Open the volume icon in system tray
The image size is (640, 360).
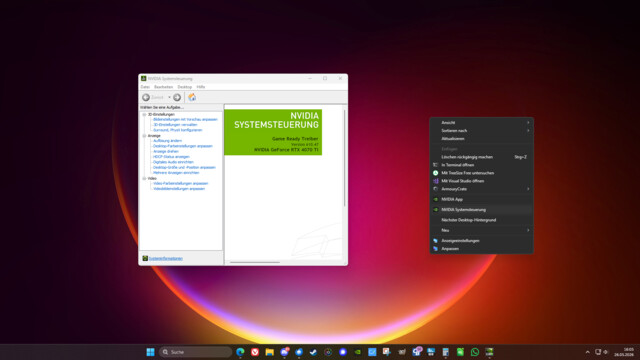[606, 352]
